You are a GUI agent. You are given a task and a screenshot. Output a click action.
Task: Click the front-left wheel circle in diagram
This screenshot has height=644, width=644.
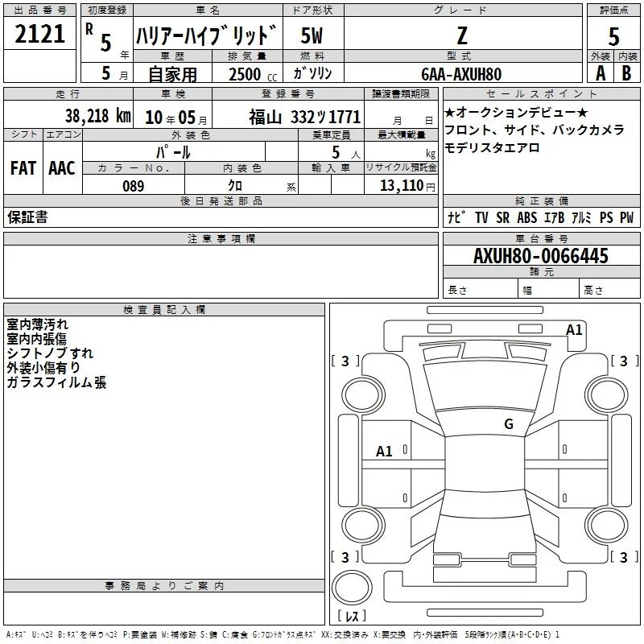point(363,395)
